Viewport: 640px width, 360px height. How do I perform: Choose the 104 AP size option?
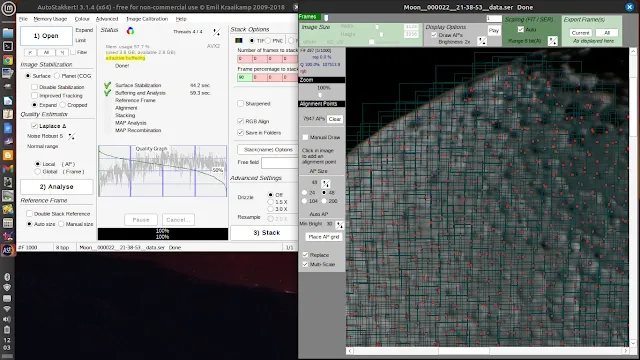304,201
